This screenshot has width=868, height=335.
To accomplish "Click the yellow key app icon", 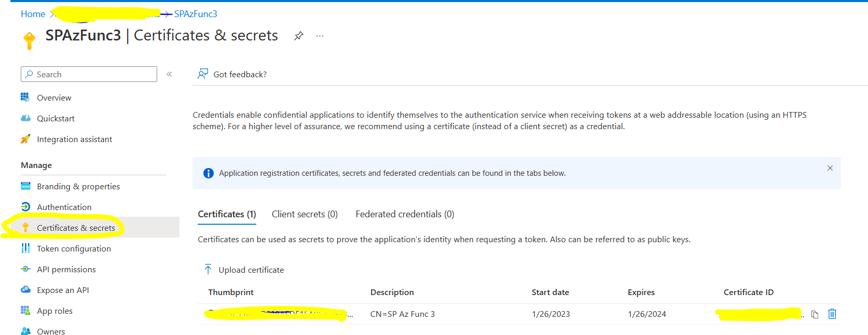I will [x=30, y=40].
